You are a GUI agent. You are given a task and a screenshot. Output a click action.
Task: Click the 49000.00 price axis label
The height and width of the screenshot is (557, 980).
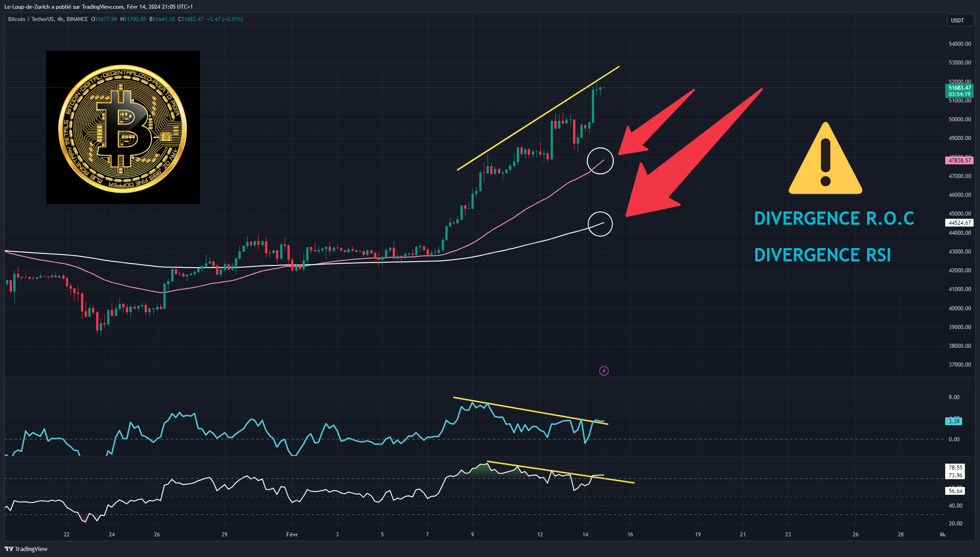point(960,138)
